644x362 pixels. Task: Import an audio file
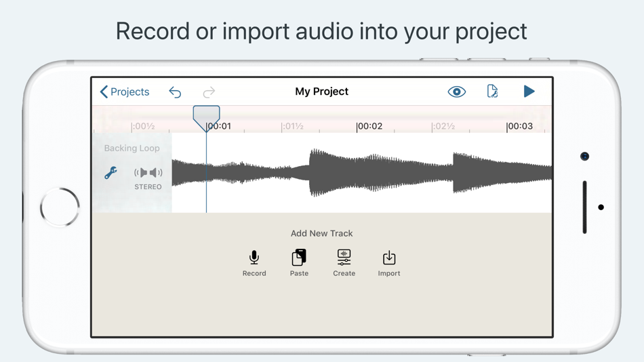(389, 264)
